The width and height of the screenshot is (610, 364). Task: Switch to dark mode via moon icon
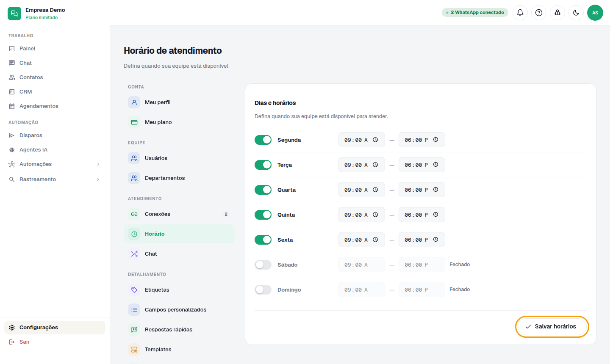tap(576, 13)
